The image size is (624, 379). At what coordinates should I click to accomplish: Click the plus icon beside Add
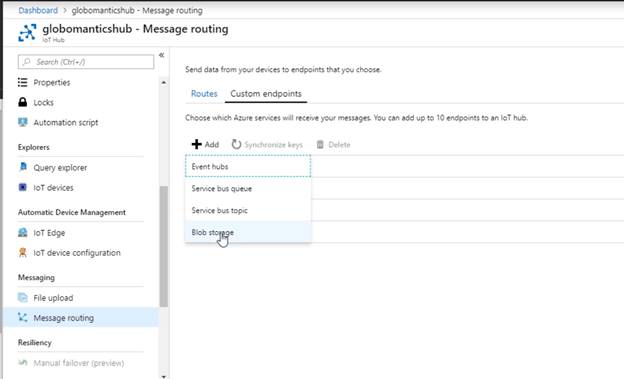(197, 144)
